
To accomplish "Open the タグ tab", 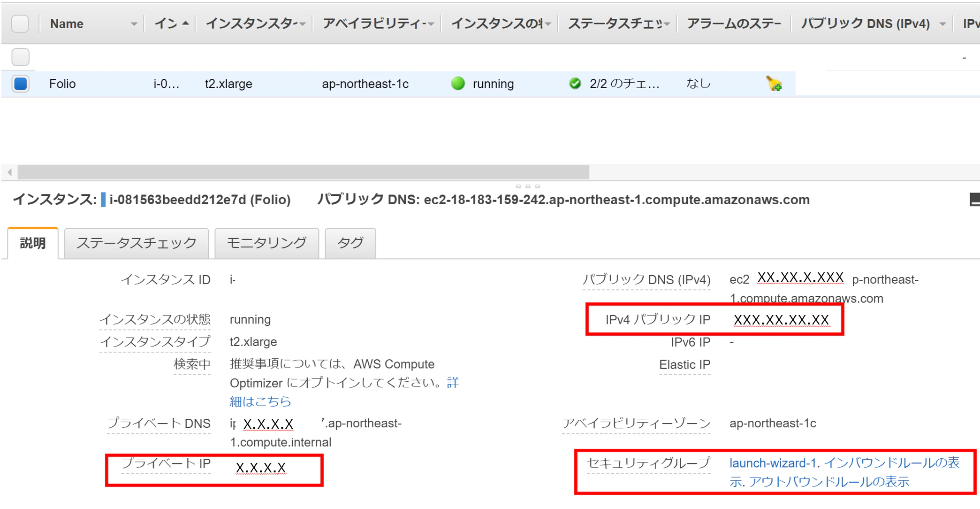I will tap(350, 243).
